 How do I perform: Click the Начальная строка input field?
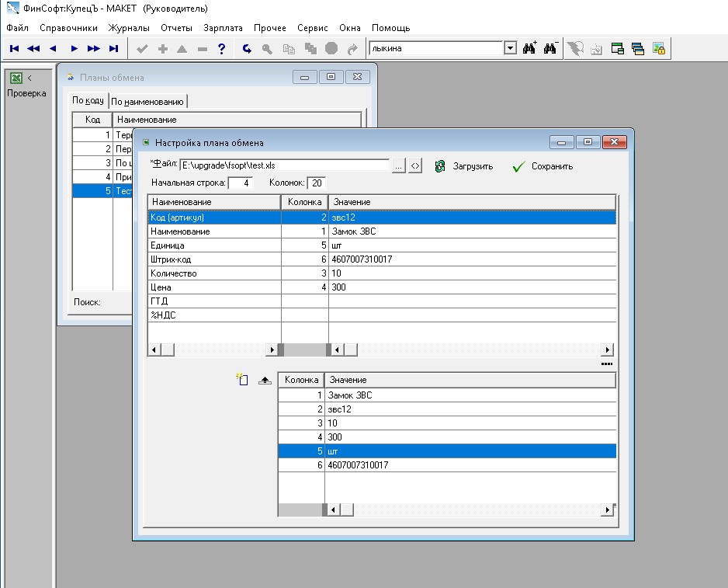[241, 183]
